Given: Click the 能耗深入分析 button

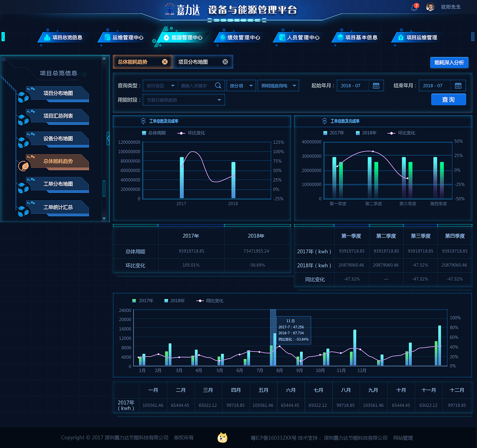Looking at the screenshot, I should click(x=449, y=63).
